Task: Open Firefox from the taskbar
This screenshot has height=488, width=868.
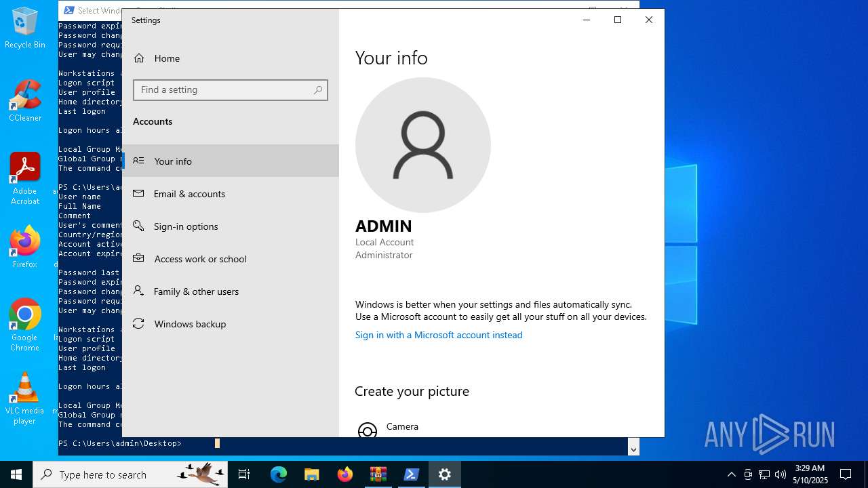Action: [345, 474]
